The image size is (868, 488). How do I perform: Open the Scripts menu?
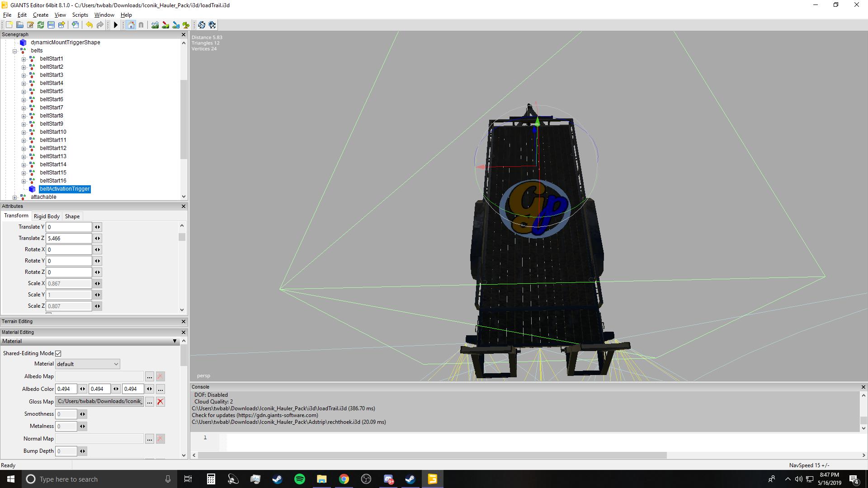click(80, 15)
